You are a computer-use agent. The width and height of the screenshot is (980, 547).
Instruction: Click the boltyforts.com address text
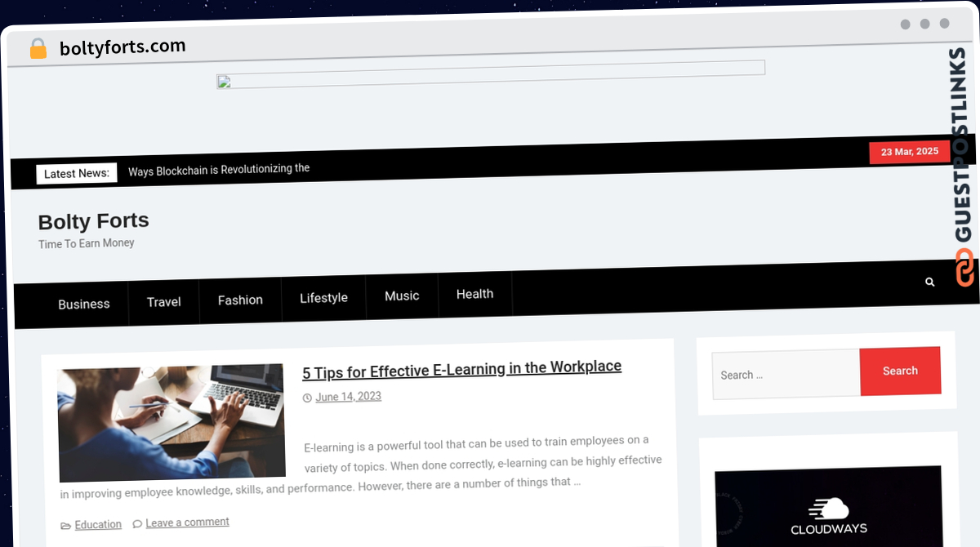pos(122,47)
